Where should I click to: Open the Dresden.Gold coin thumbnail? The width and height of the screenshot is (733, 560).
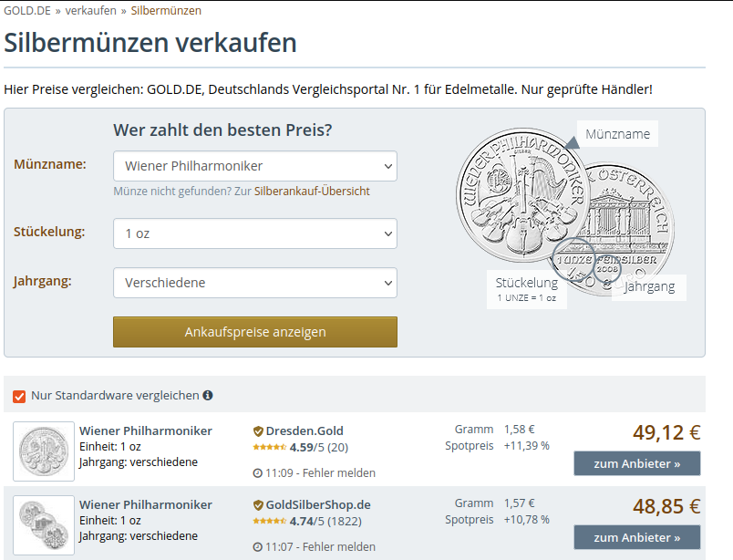tap(44, 451)
